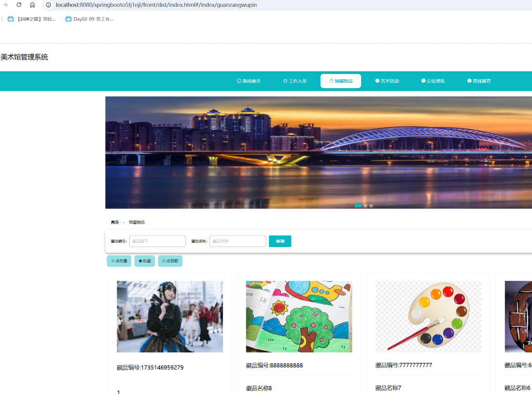The height and width of the screenshot is (394, 532).
Task: Open the Day02-09 bookmark
Action: click(x=89, y=19)
